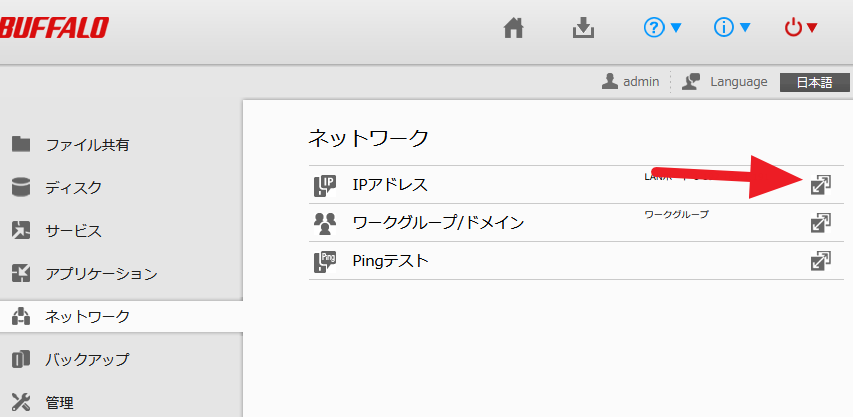The height and width of the screenshot is (417, 853).
Task: Click the Language label
Action: (x=738, y=82)
